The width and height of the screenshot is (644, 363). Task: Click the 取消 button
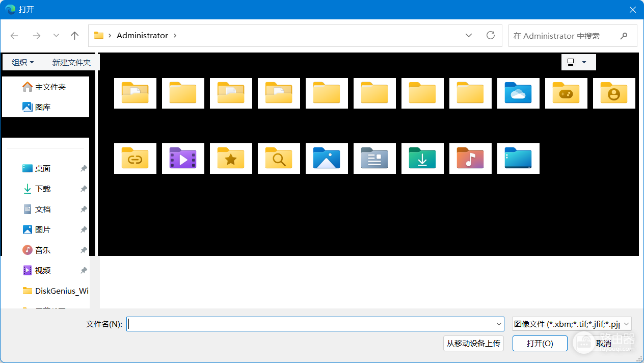pyautogui.click(x=604, y=344)
